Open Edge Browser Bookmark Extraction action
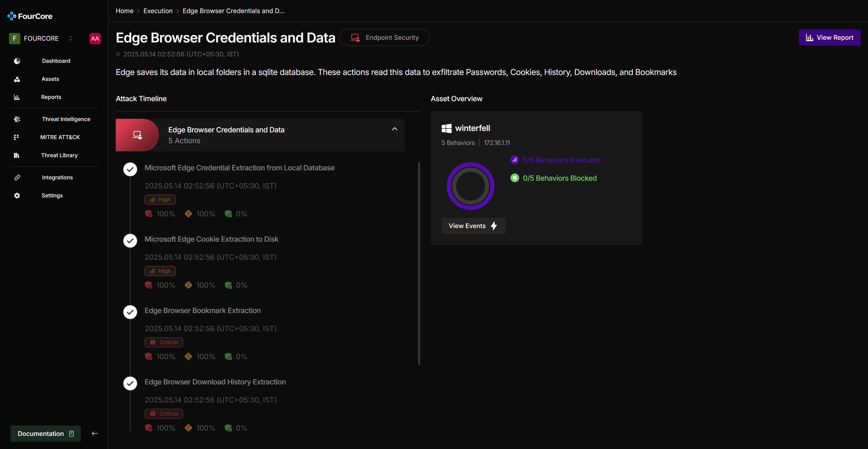This screenshot has height=449, width=868. click(203, 310)
